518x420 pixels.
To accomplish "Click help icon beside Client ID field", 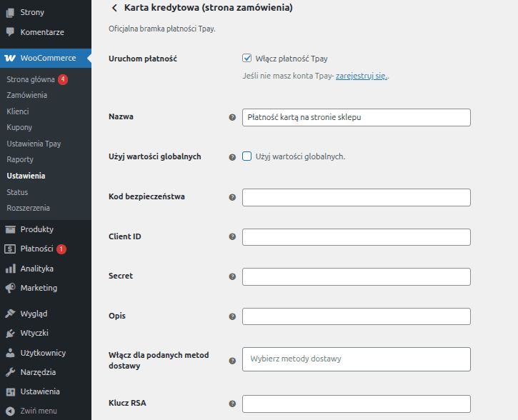I will pyautogui.click(x=232, y=237).
